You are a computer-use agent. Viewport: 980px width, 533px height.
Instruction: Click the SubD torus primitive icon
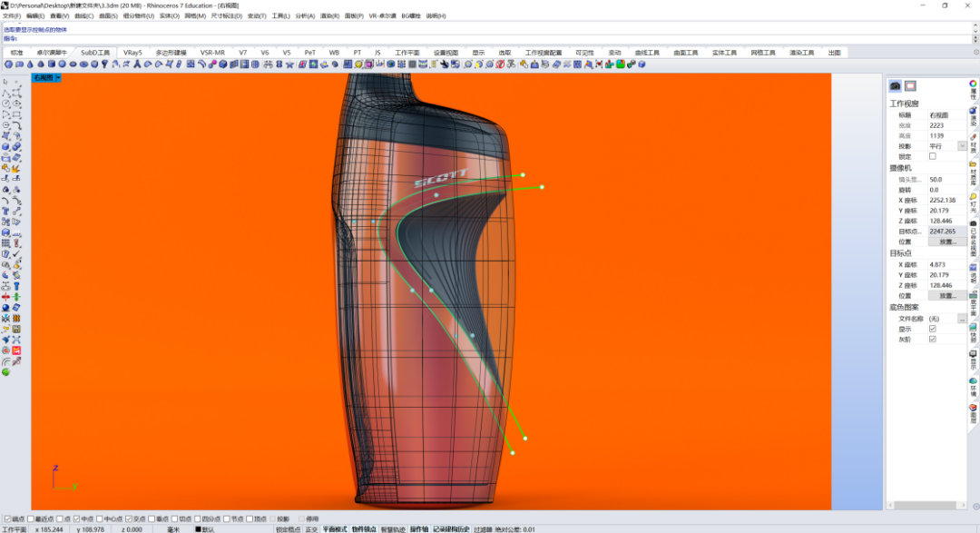click(x=83, y=64)
